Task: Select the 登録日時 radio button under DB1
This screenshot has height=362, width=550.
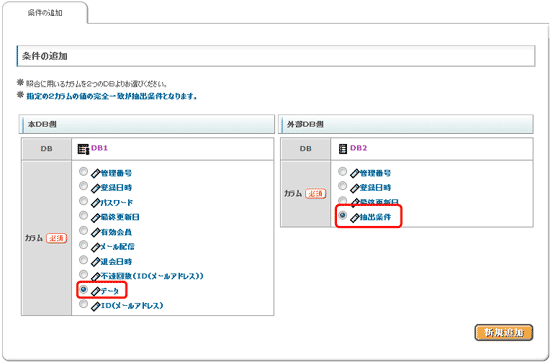Action: [x=83, y=186]
